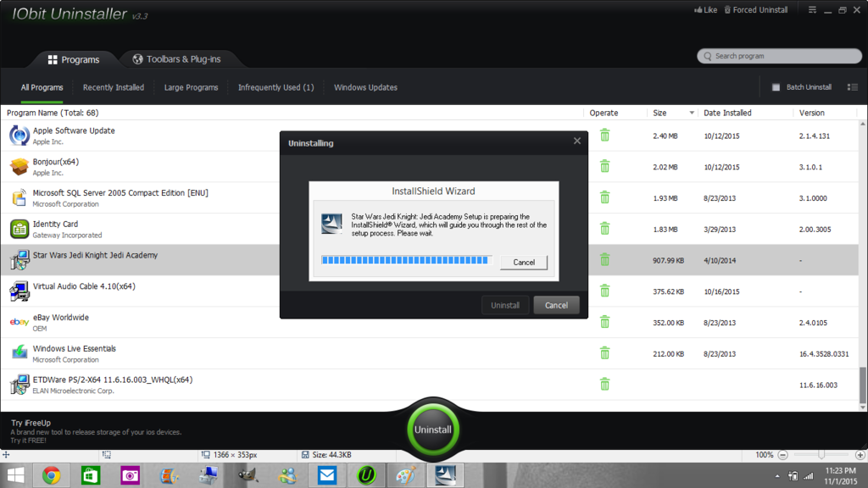Open the IObit options menu icon

(x=812, y=10)
